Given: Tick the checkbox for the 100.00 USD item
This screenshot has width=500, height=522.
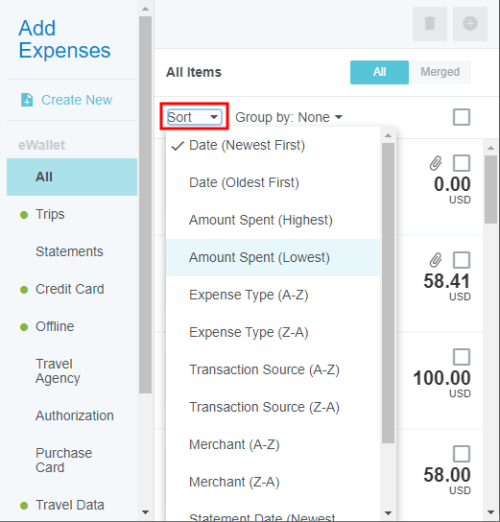Looking at the screenshot, I should (461, 357).
